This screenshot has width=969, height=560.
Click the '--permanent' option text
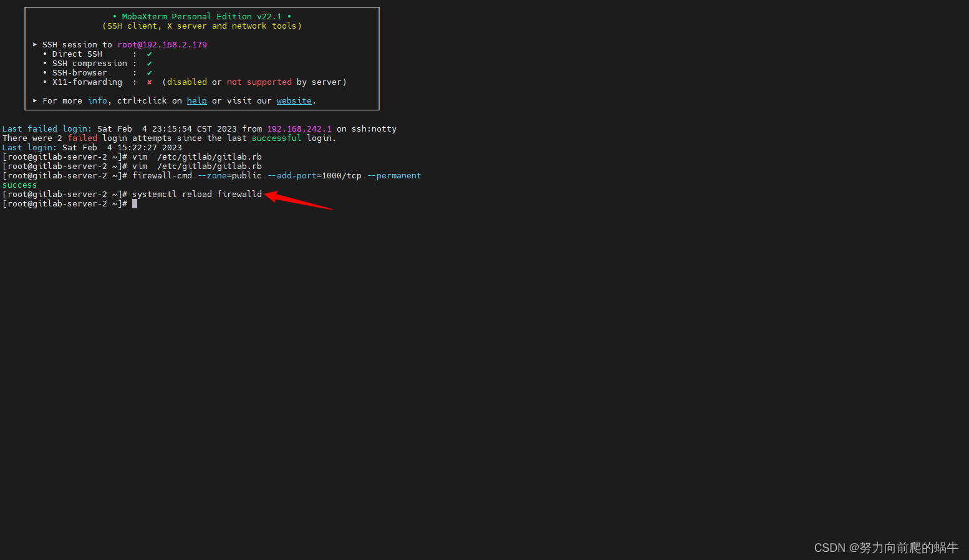click(395, 176)
